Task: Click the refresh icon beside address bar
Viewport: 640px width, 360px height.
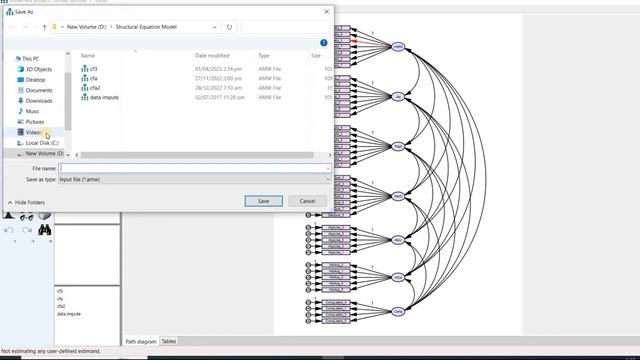Action: (x=229, y=27)
